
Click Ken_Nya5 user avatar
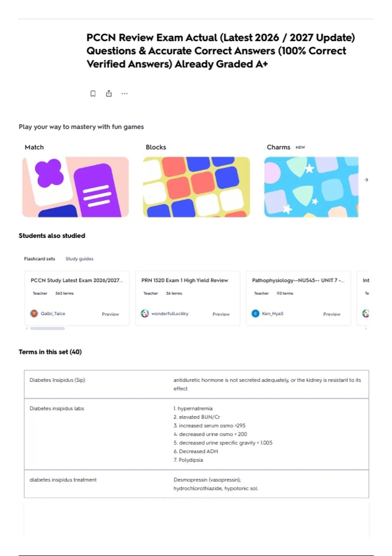255,313
